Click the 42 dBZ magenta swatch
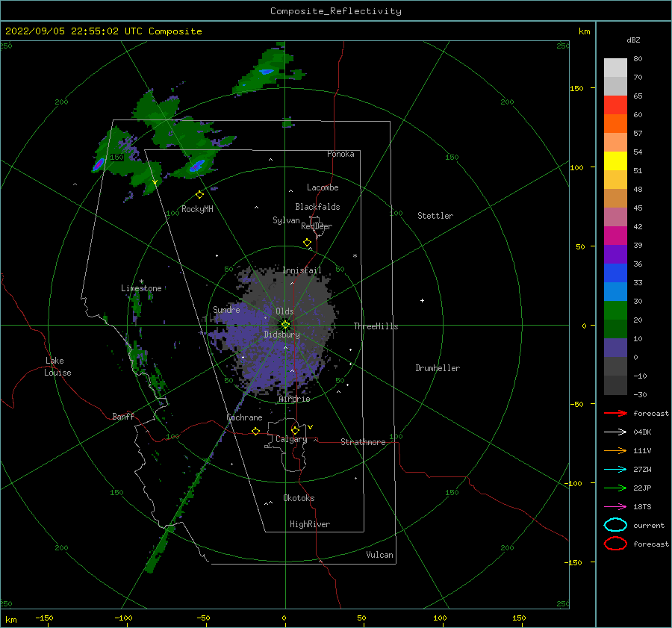 (x=615, y=235)
